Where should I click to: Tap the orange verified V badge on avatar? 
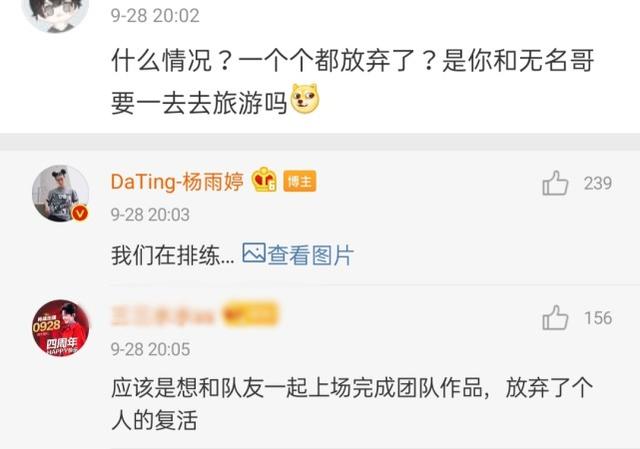click(80, 213)
